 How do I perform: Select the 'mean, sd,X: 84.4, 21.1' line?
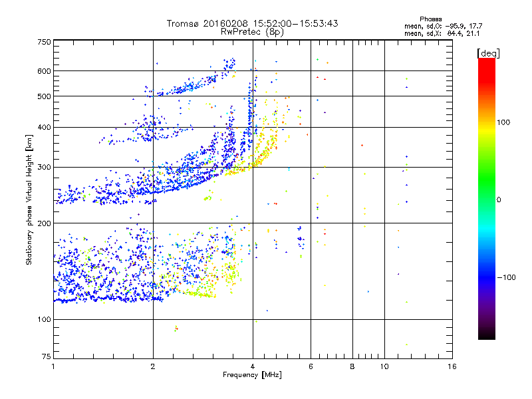coord(442,33)
